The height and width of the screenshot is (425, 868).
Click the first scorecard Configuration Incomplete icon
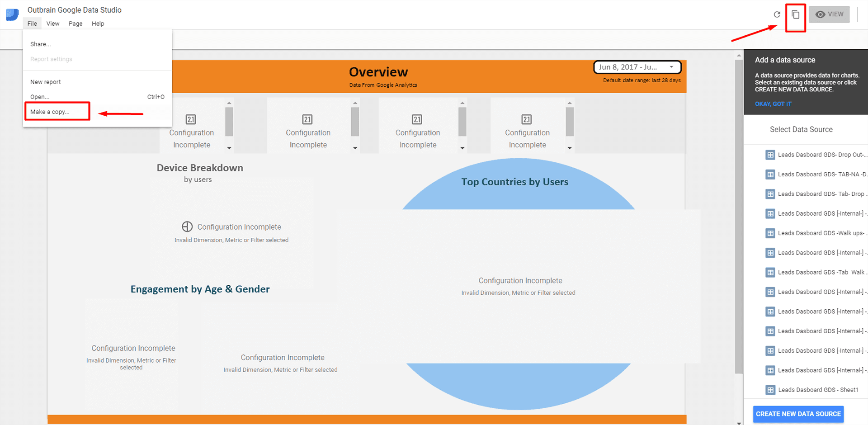[x=191, y=119]
